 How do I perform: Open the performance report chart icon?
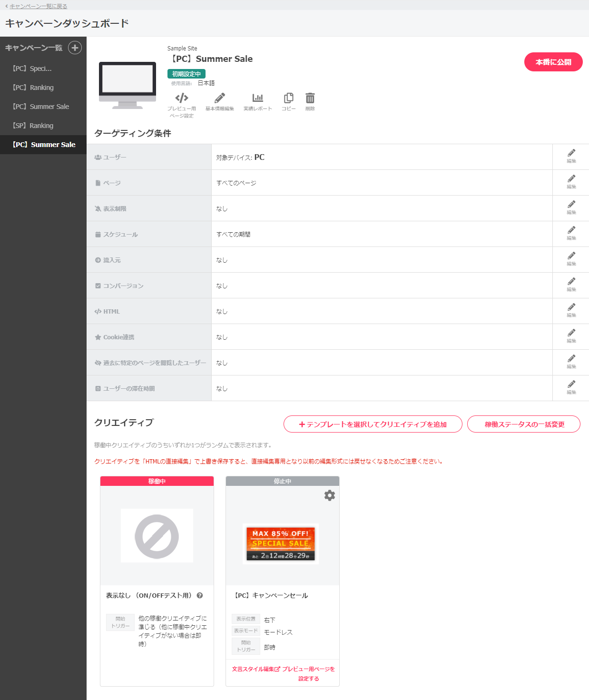point(257,99)
